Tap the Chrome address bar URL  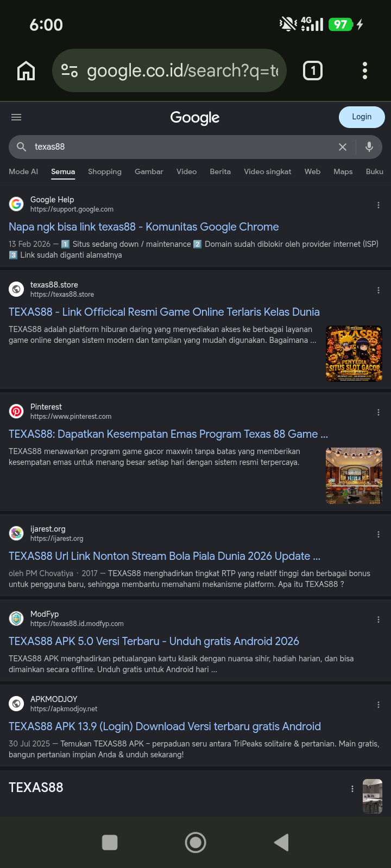click(x=182, y=71)
